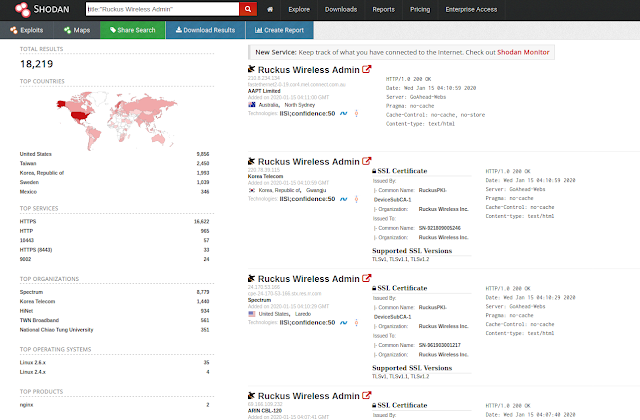Go to the home icon

[x=270, y=9]
